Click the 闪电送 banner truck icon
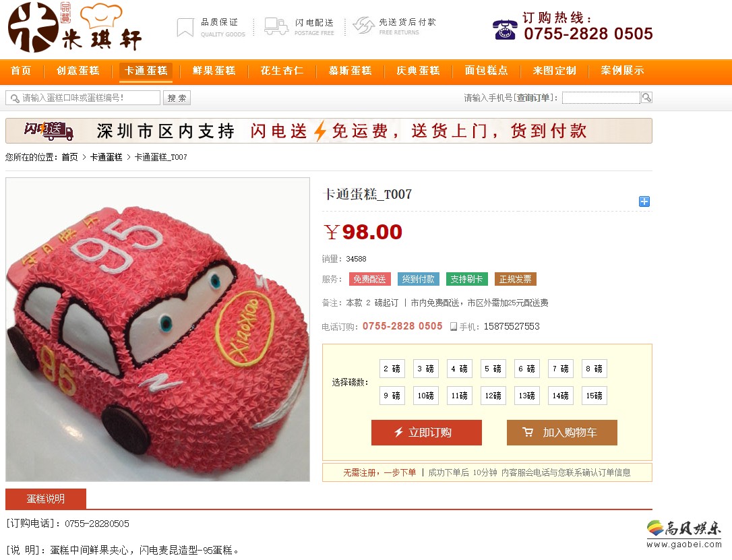 tap(49, 131)
